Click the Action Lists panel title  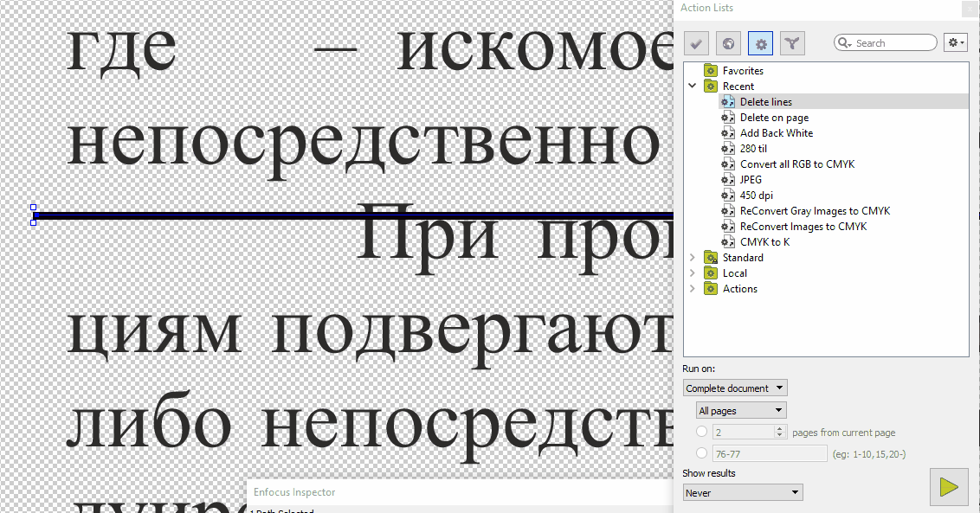pyautogui.click(x=706, y=8)
